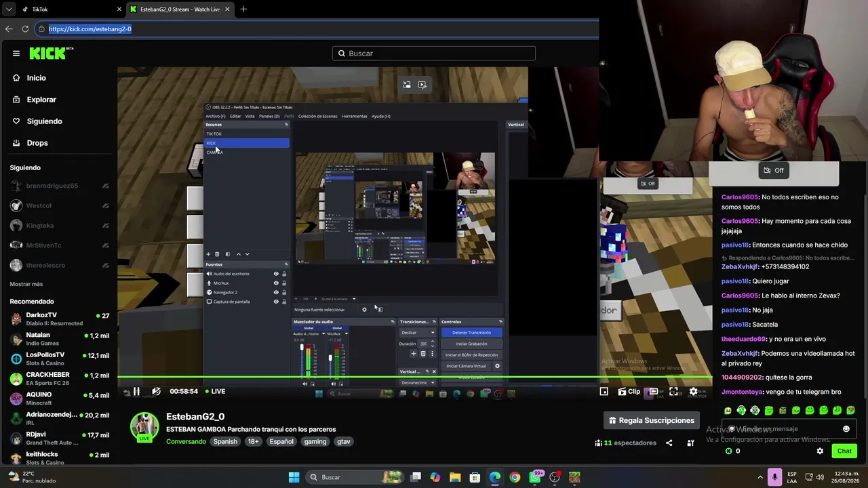The image size is (868, 488).
Task: Open the Kick hamburger menu
Action: [16, 54]
